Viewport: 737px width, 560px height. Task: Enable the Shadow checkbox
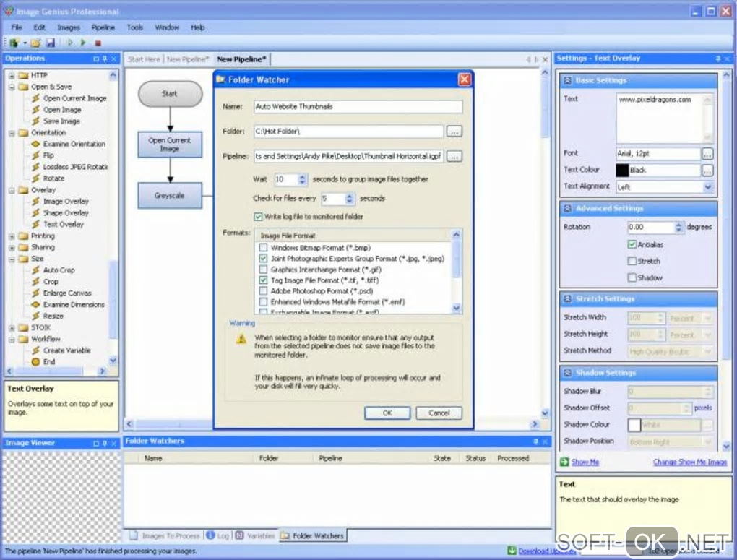point(632,277)
